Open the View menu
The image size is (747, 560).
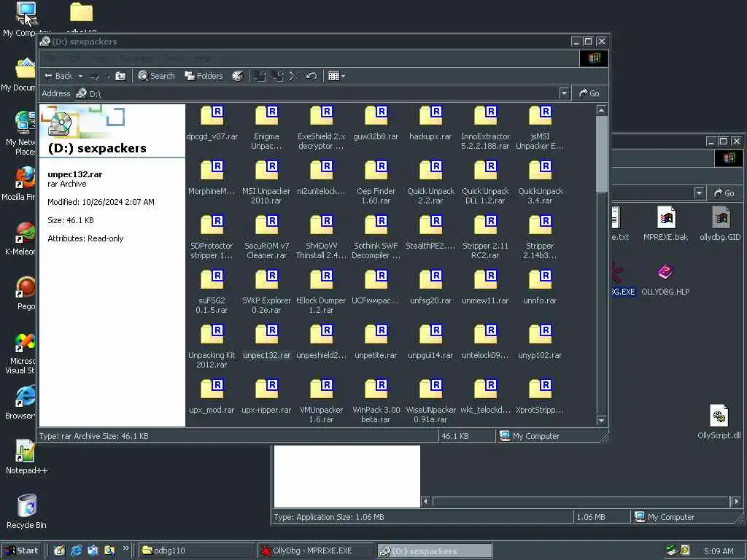click(99, 58)
